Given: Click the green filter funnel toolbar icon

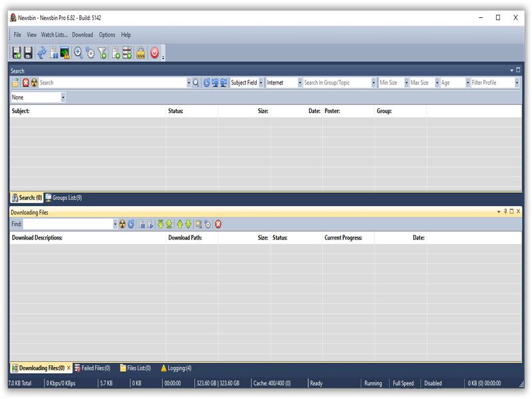Looking at the screenshot, I should click(x=102, y=52).
